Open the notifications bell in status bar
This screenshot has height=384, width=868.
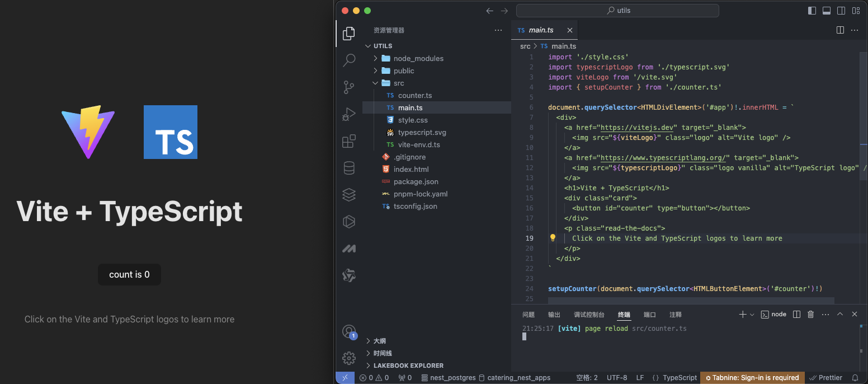pos(855,378)
